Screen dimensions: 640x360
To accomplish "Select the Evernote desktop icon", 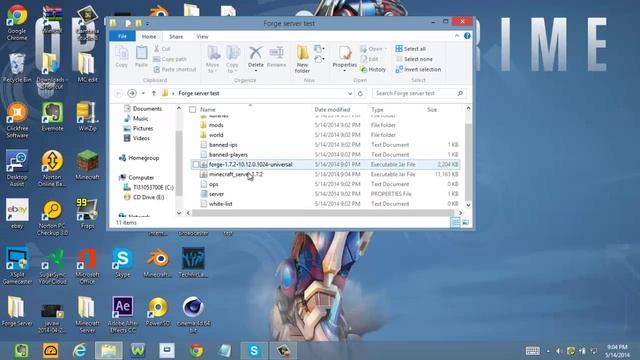I will tap(52, 117).
